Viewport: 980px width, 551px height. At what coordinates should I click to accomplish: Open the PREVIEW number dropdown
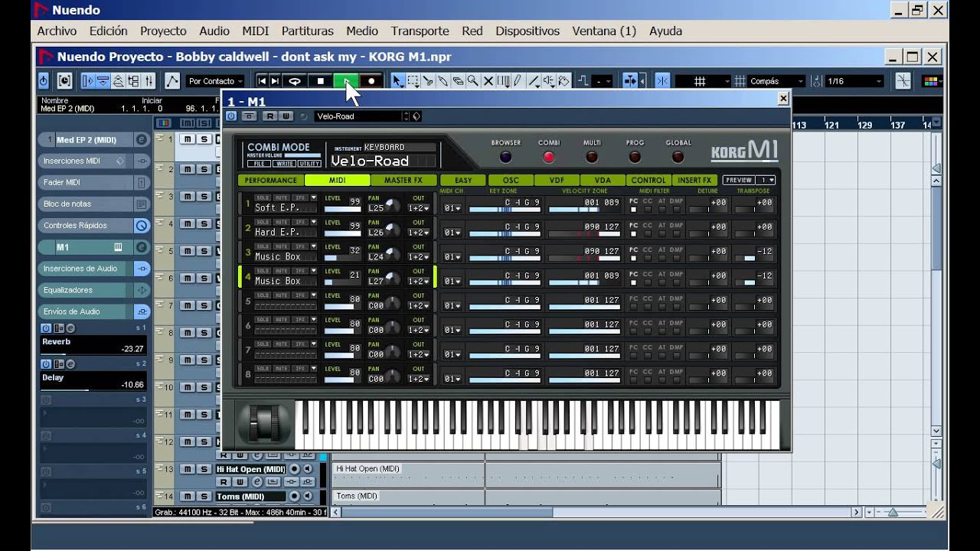tap(766, 180)
